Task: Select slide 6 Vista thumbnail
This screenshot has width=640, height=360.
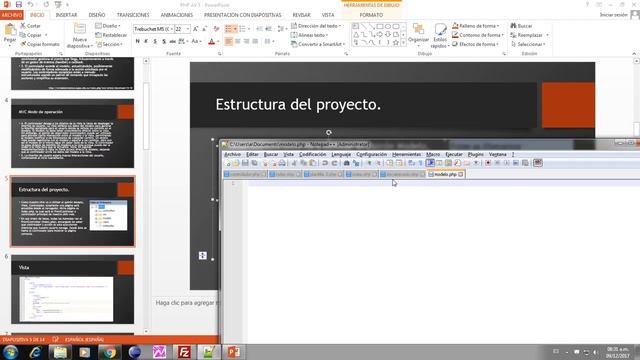Action: click(72, 289)
